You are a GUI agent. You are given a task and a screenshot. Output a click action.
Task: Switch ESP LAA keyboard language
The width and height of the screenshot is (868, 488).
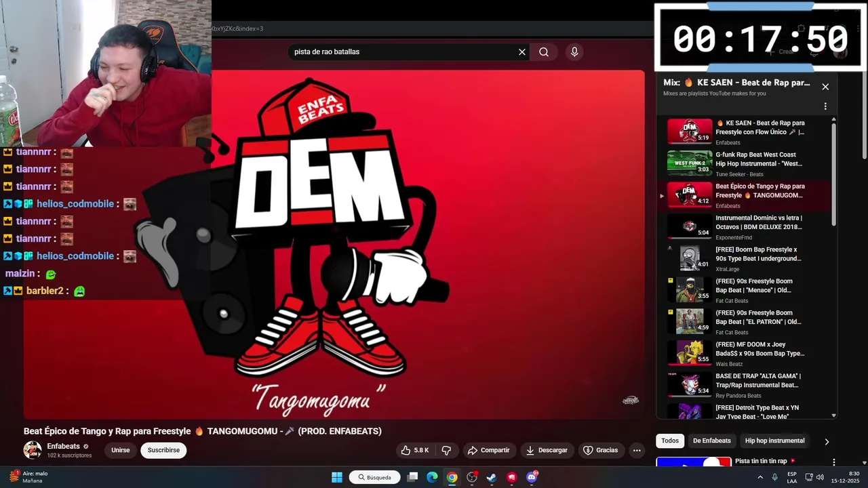[x=792, y=477]
